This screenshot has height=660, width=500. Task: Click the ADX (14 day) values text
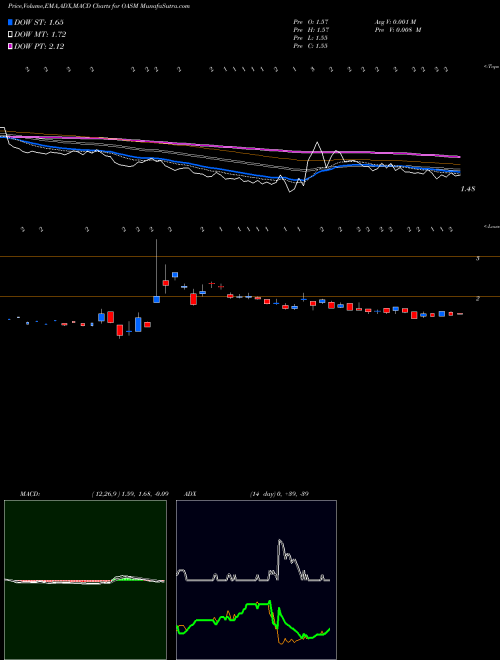(x=279, y=494)
